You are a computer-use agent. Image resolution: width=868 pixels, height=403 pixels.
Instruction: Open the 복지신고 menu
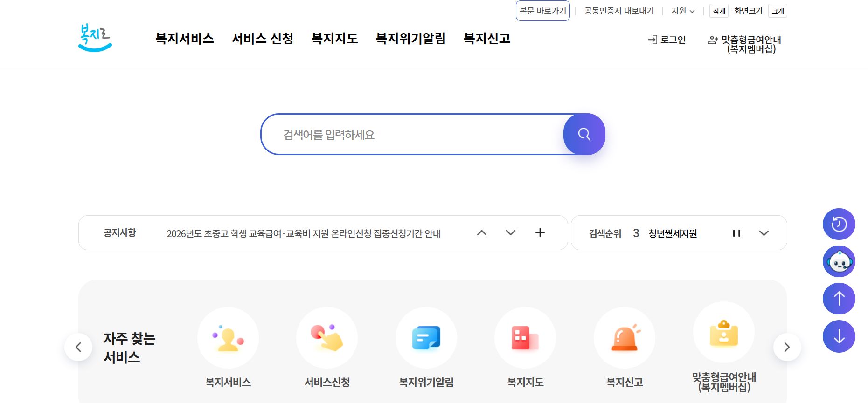coord(487,38)
